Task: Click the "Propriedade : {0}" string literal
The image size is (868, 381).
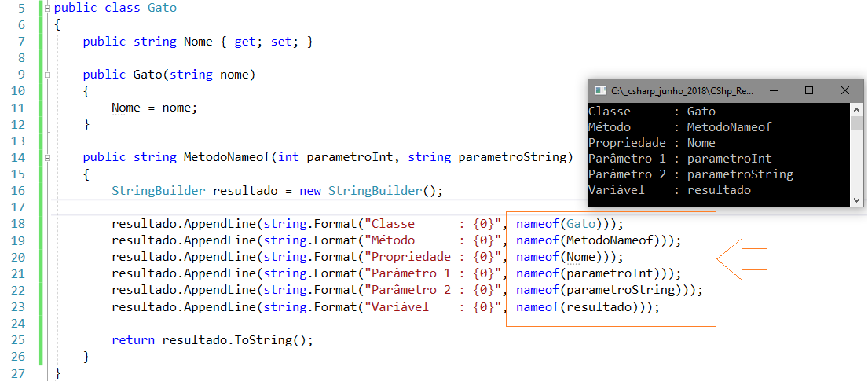Action: click(432, 258)
